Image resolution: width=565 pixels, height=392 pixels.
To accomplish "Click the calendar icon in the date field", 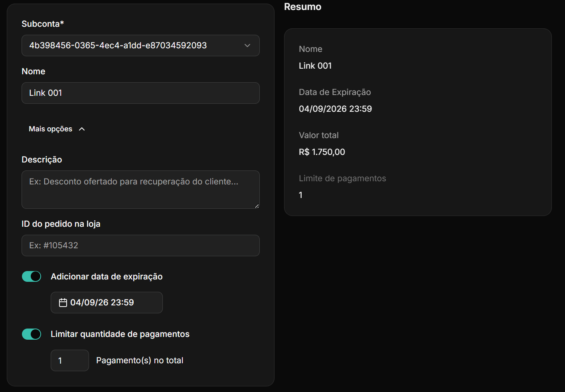I will (x=63, y=303).
